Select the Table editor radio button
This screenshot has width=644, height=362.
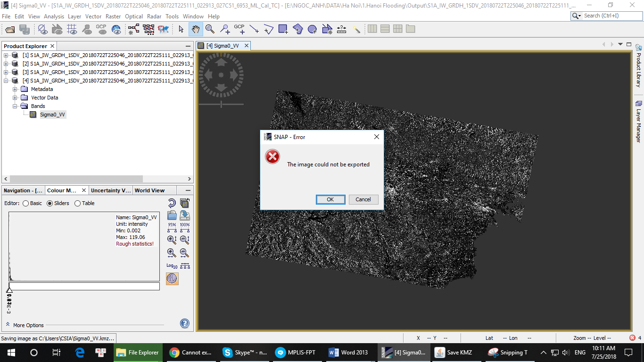[x=77, y=204]
